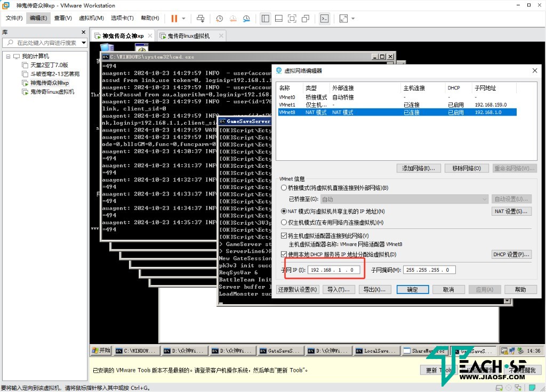This screenshot has width=546, height=392.
Task: Switch to C:\WINDOW... task in XP taskbar
Action: coord(137,351)
